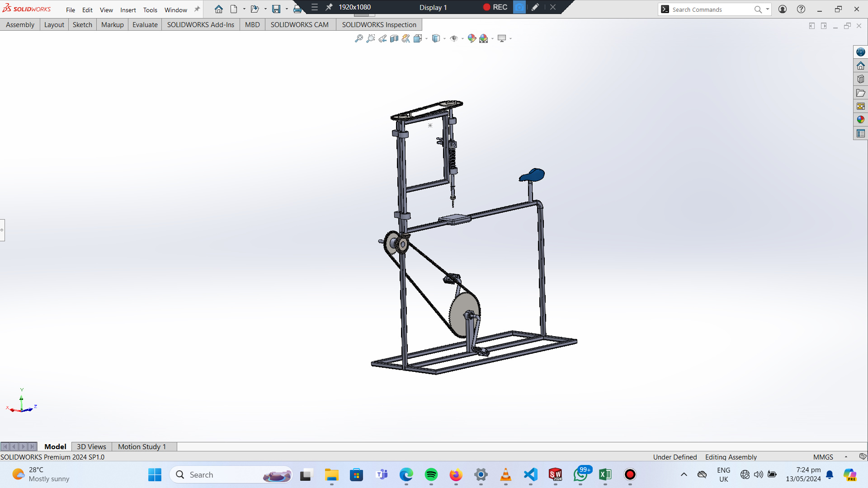This screenshot has width=868, height=488.
Task: Open the Insert menu
Action: 128,10
